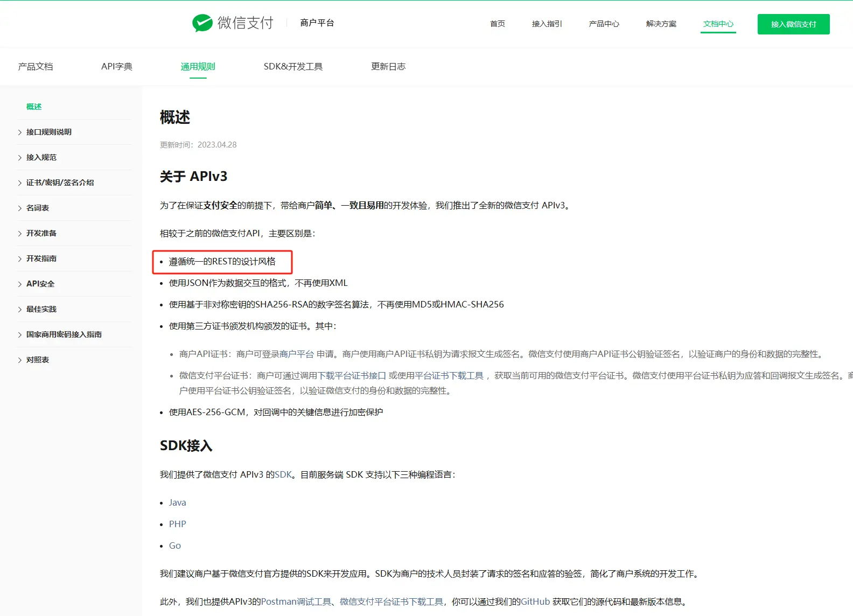Click bullet about 第三方证书颁发机构 certificates

253,326
